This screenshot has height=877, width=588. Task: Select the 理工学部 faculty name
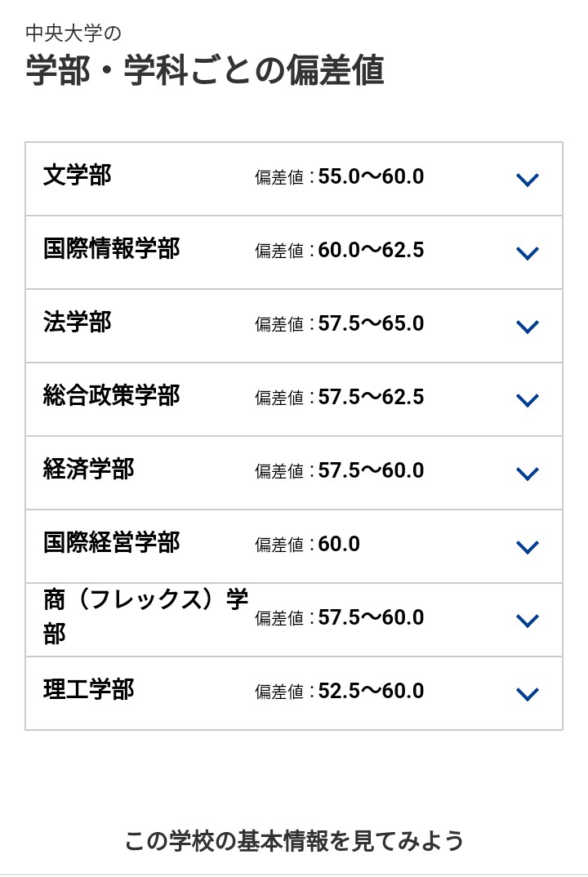(x=88, y=690)
